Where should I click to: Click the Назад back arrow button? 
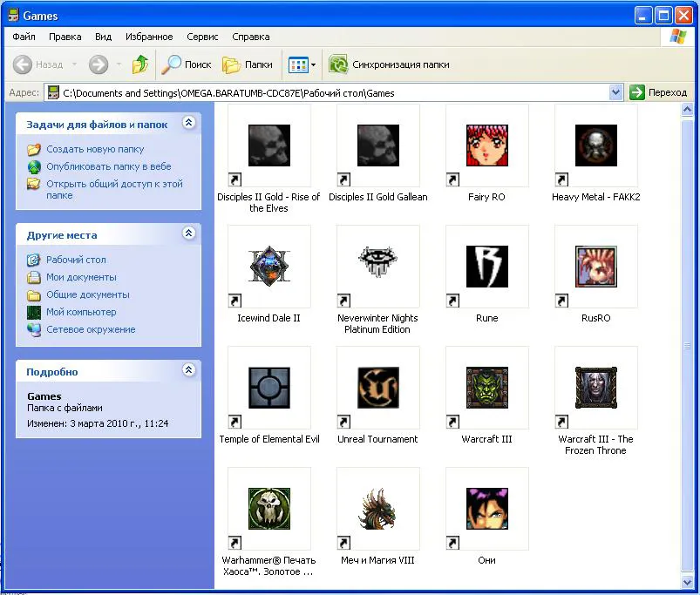pyautogui.click(x=38, y=64)
